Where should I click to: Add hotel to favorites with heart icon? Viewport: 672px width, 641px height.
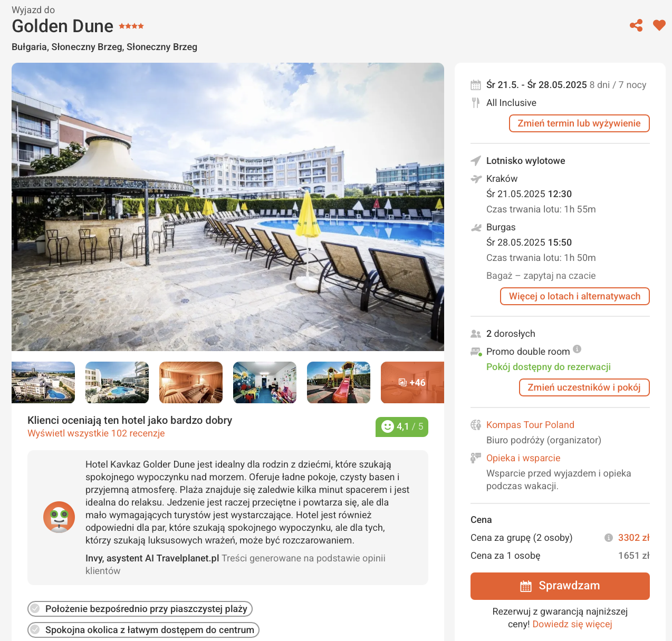(659, 25)
